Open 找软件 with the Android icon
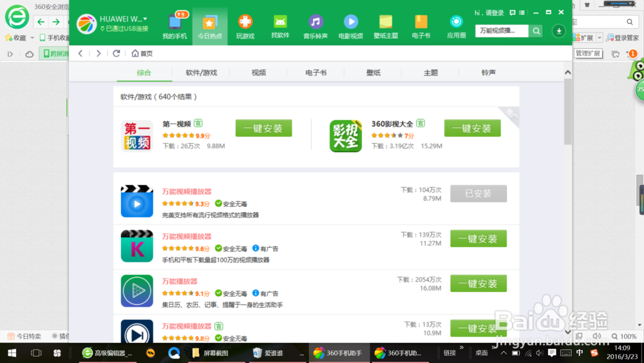This screenshot has width=644, height=363. 280,26
